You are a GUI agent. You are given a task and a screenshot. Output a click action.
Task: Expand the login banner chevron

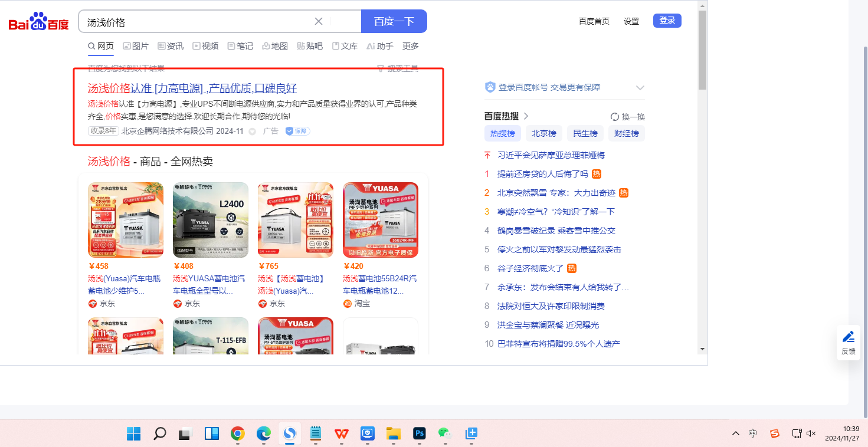click(640, 88)
